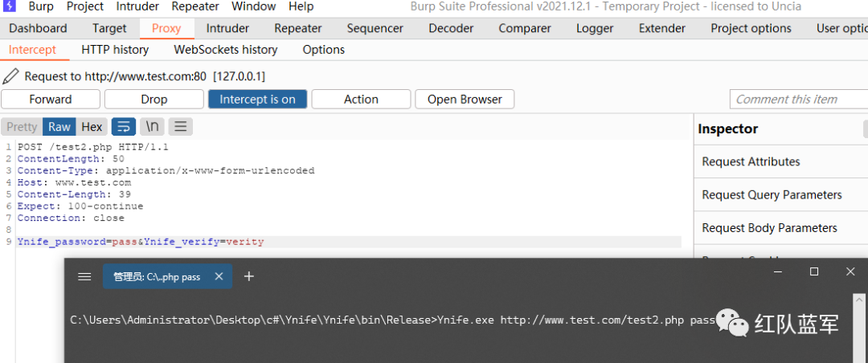Toggle the Intercept is on button
Screen dimensions: 868x363
pos(257,100)
